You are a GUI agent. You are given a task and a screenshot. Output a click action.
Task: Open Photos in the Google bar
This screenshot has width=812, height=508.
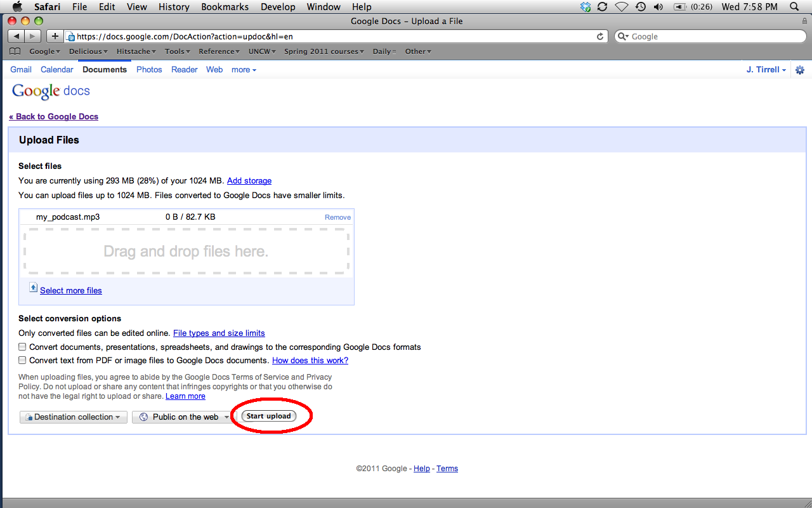149,70
